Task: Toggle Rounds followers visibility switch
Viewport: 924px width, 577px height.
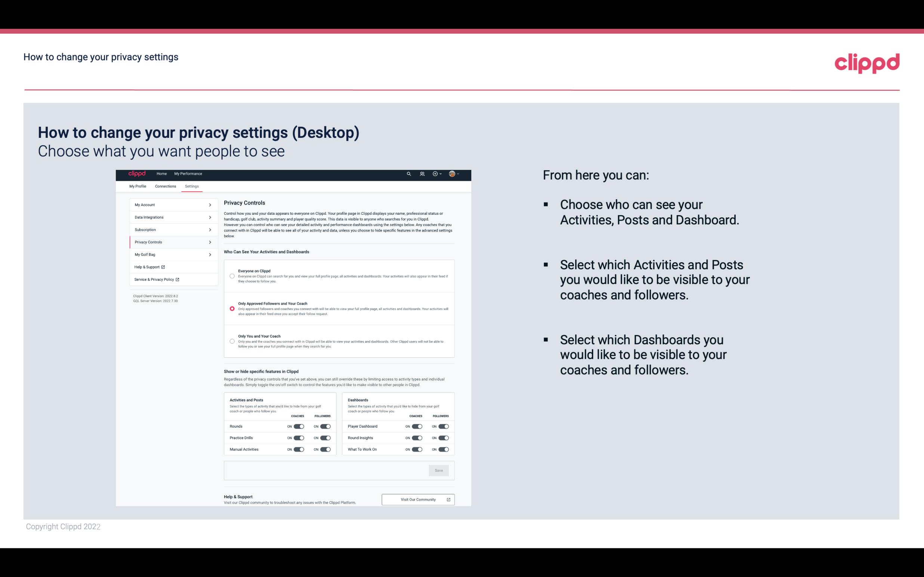Action: click(325, 426)
